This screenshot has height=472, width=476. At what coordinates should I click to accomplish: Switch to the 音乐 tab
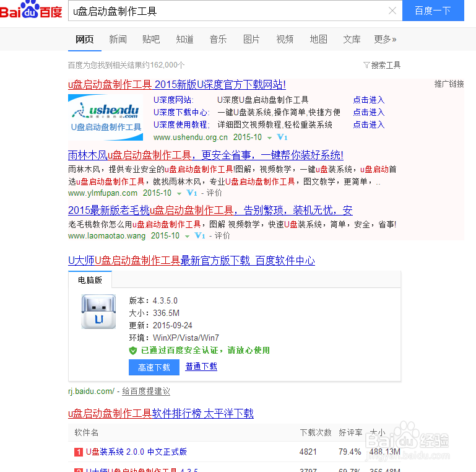pos(218,39)
